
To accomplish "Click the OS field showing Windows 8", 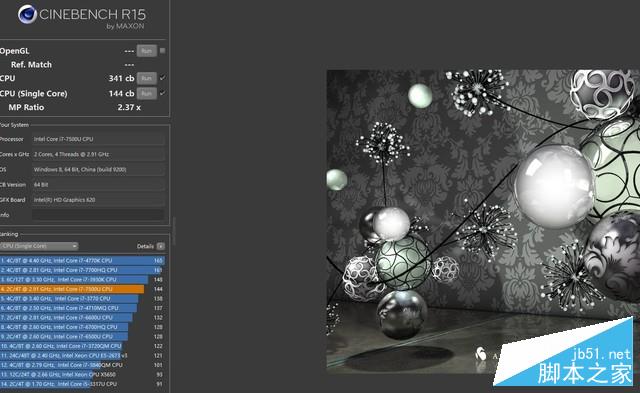I will click(98, 169).
